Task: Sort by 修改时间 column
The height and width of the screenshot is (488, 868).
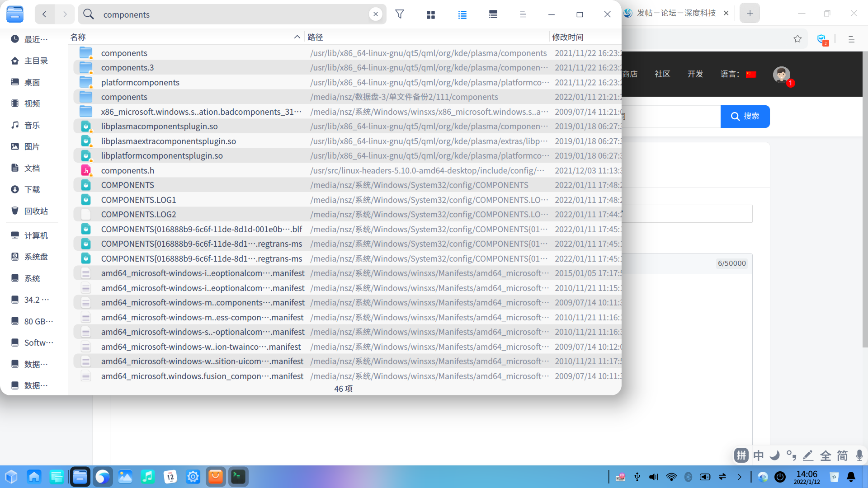Action: click(x=568, y=37)
